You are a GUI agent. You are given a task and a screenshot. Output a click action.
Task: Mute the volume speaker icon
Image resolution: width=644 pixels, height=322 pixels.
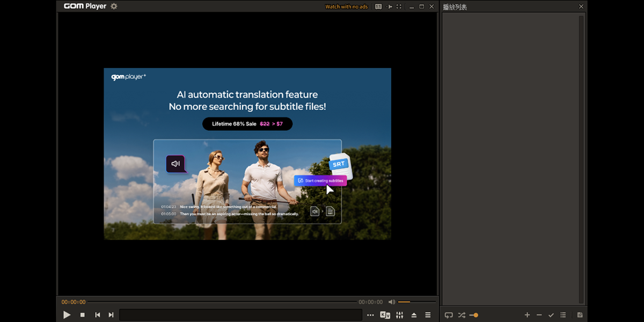tap(392, 302)
